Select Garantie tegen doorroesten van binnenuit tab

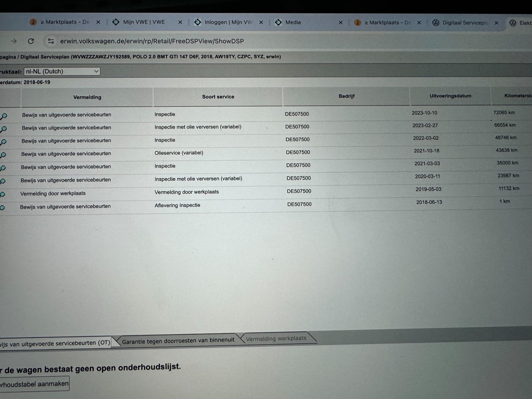pyautogui.click(x=178, y=340)
